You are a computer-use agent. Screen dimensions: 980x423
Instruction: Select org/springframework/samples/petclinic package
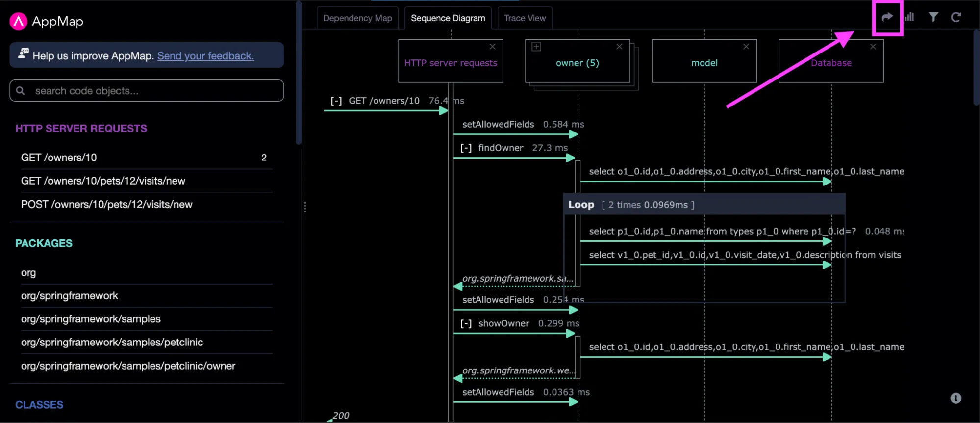coord(146,343)
